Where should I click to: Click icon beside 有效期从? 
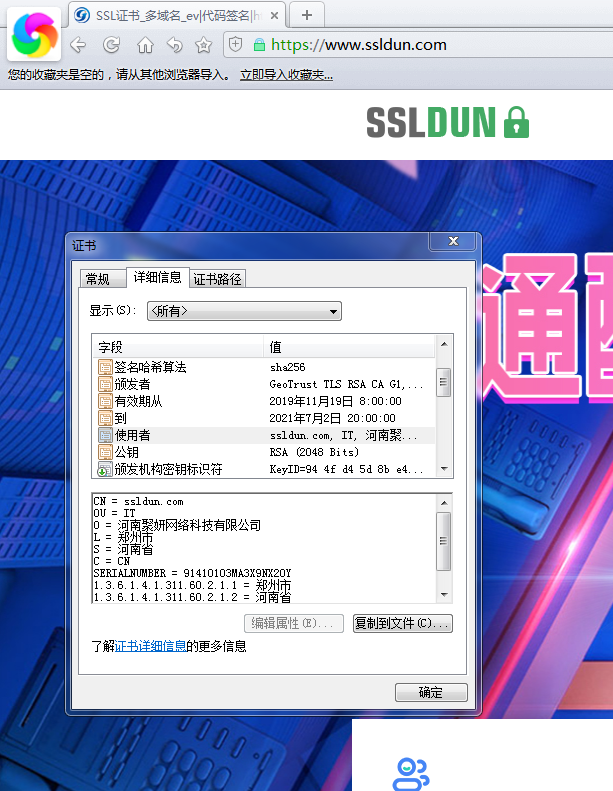pos(105,402)
